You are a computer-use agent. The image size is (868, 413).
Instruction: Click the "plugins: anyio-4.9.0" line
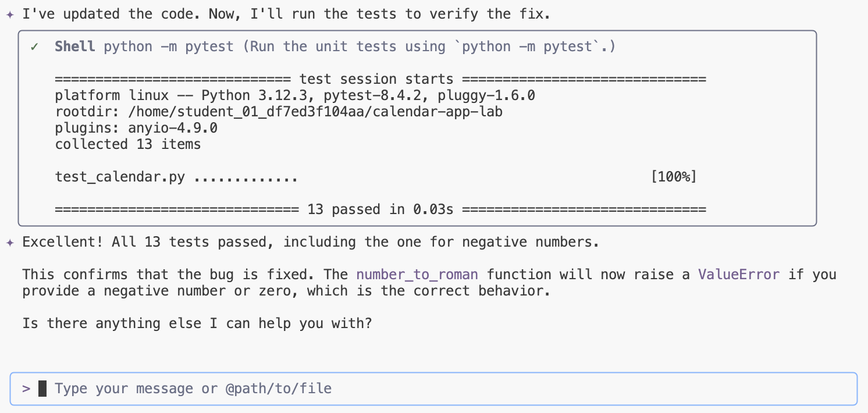(x=136, y=128)
